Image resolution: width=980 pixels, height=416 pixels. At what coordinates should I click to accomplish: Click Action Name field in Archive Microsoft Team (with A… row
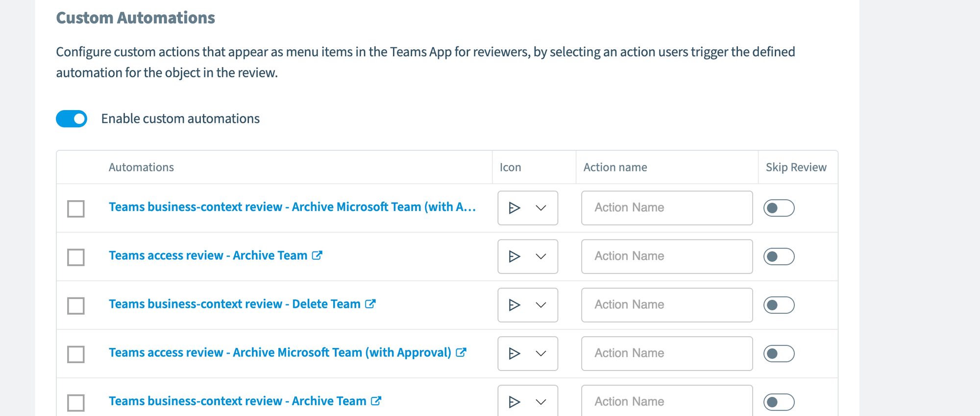click(x=667, y=208)
